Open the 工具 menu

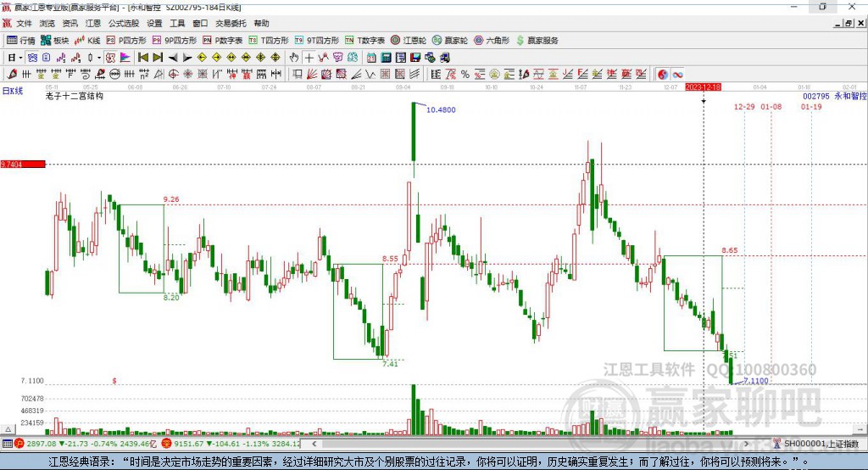tap(177, 23)
